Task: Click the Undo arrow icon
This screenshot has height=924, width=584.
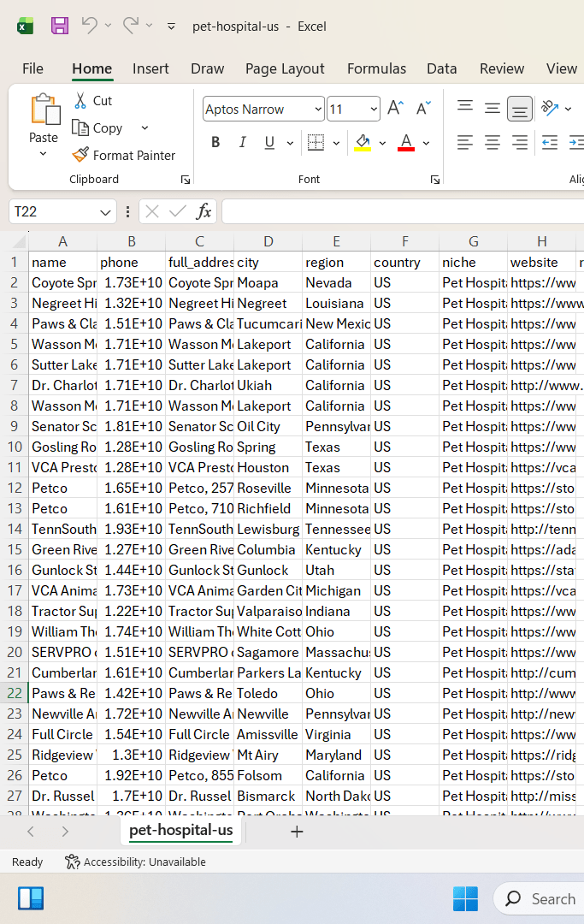Action: pyautogui.click(x=90, y=26)
